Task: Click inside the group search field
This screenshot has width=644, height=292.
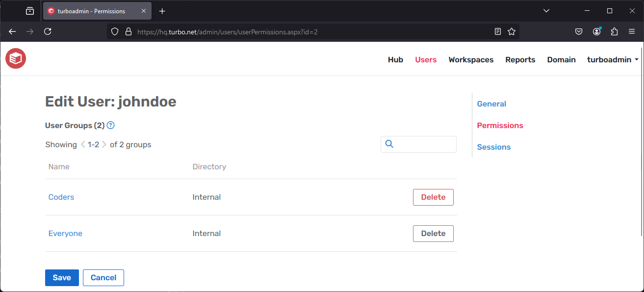Action: click(x=422, y=144)
